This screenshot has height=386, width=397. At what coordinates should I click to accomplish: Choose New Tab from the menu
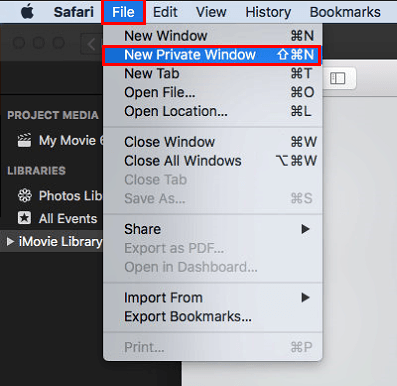coord(212,74)
